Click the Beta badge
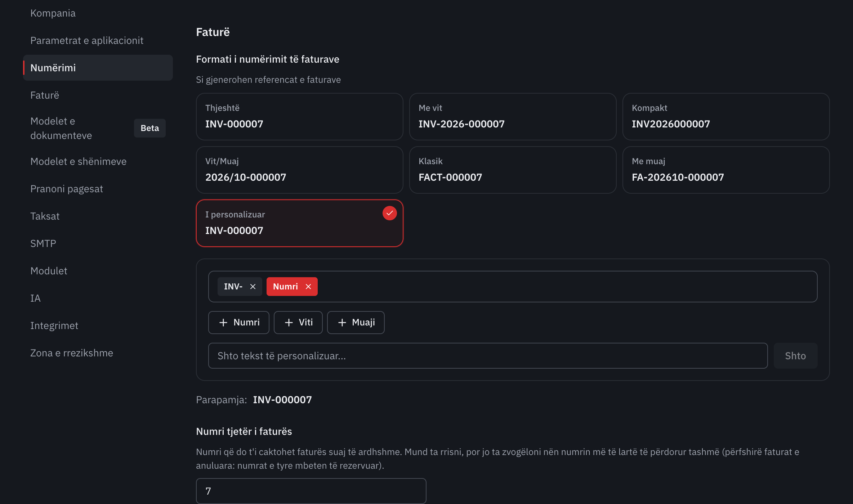The height and width of the screenshot is (504, 853). 150,128
